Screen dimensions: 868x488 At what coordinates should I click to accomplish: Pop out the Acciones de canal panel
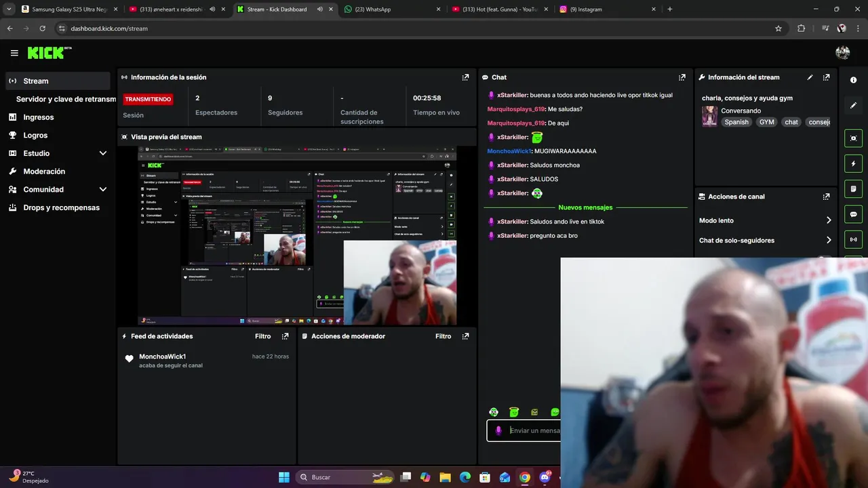[826, 197]
